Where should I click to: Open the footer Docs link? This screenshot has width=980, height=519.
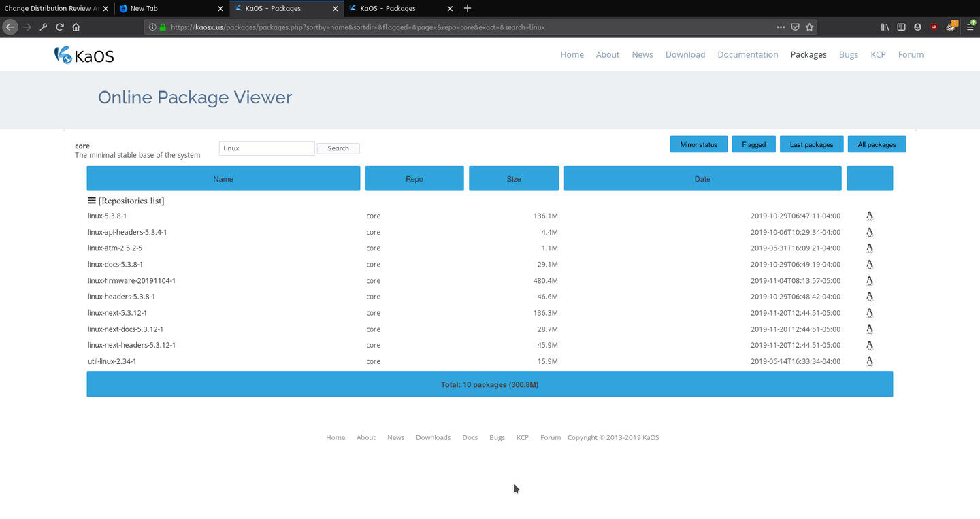(470, 437)
